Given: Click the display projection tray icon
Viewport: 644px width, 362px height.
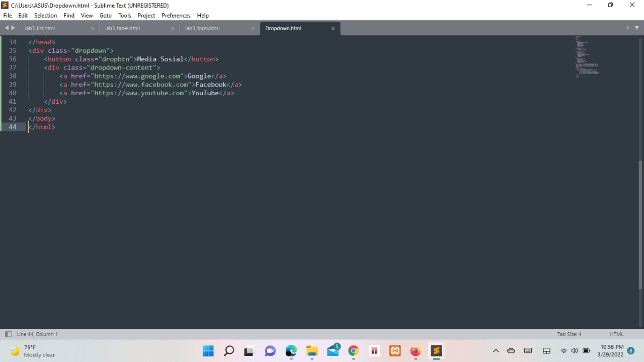Looking at the screenshot, I should point(547,351).
